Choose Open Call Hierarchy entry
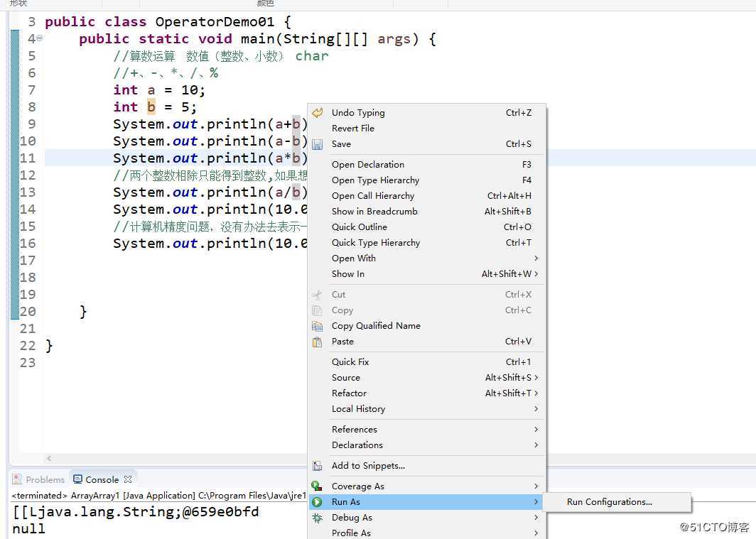Screen dimensions: 756x539 click(x=427, y=195)
